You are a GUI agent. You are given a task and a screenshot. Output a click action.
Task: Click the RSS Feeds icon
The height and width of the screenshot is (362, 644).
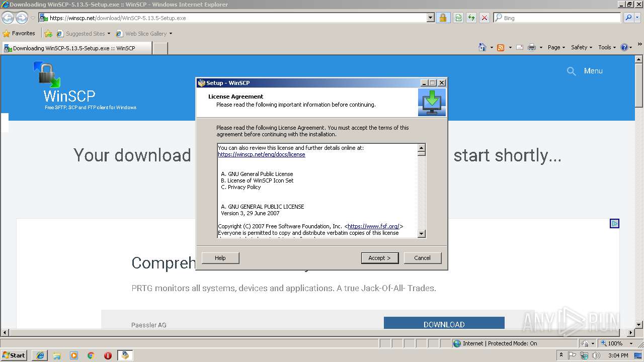coord(501,47)
